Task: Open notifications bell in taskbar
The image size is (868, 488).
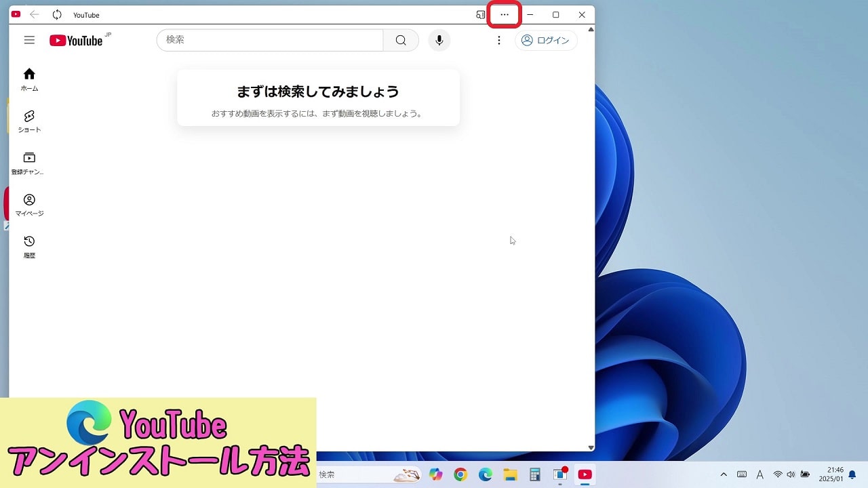Action: coord(852,474)
